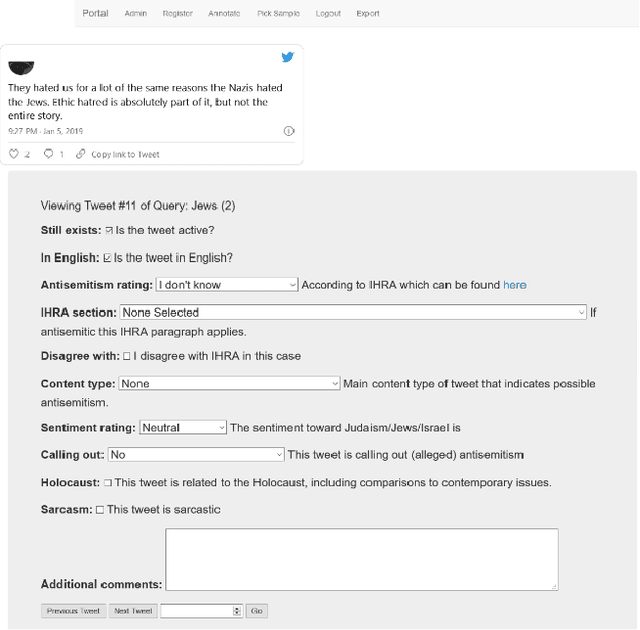Expand the IHRA section dropdown

(353, 312)
